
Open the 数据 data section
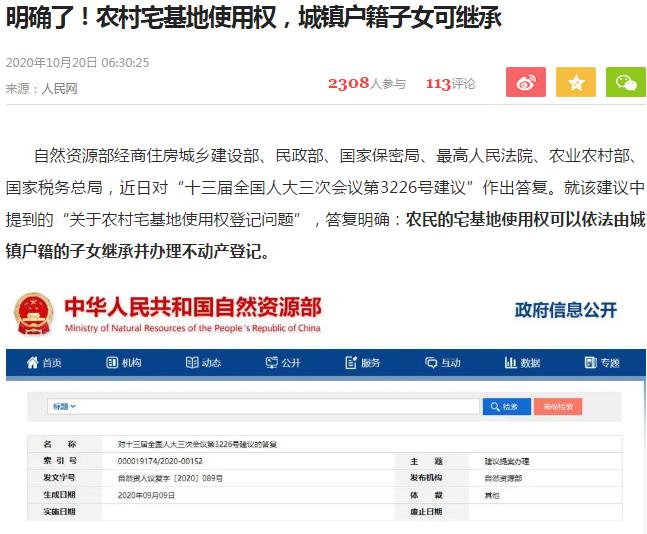pyautogui.click(x=523, y=363)
